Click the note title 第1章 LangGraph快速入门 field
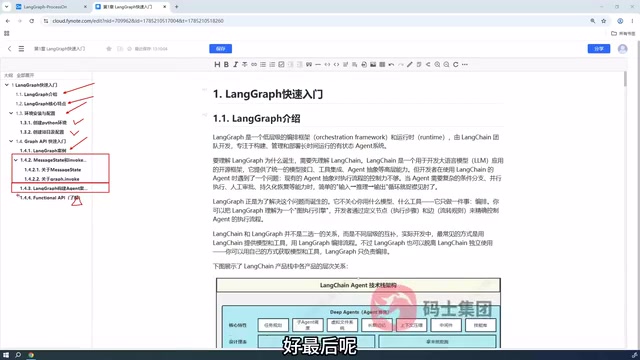 tap(60, 49)
